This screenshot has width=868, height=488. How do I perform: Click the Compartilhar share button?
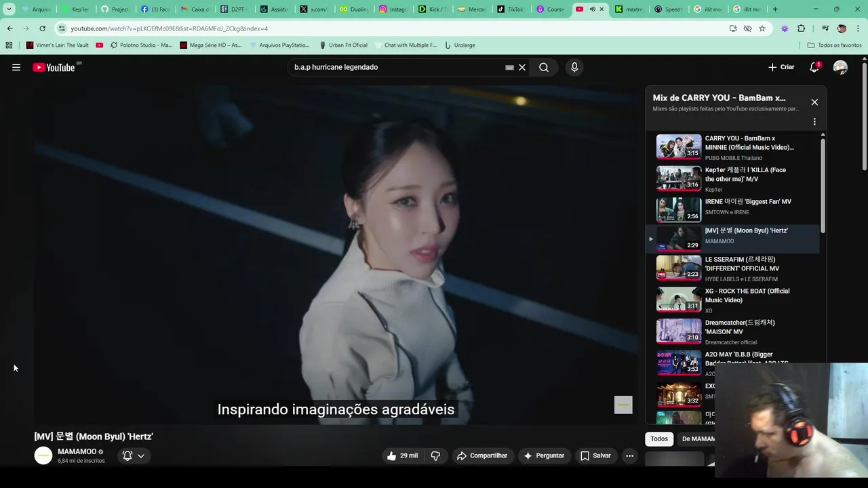(x=482, y=455)
